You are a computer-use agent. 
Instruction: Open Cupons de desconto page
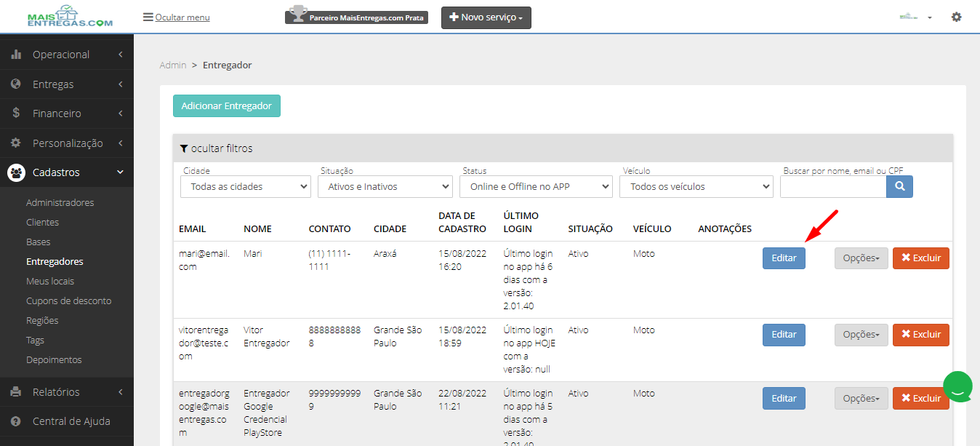pos(69,301)
